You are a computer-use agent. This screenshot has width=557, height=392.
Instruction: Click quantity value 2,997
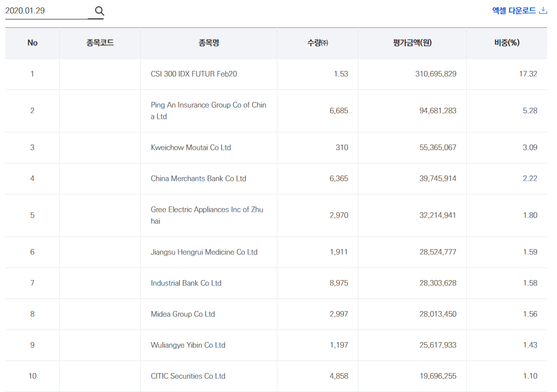(x=339, y=314)
